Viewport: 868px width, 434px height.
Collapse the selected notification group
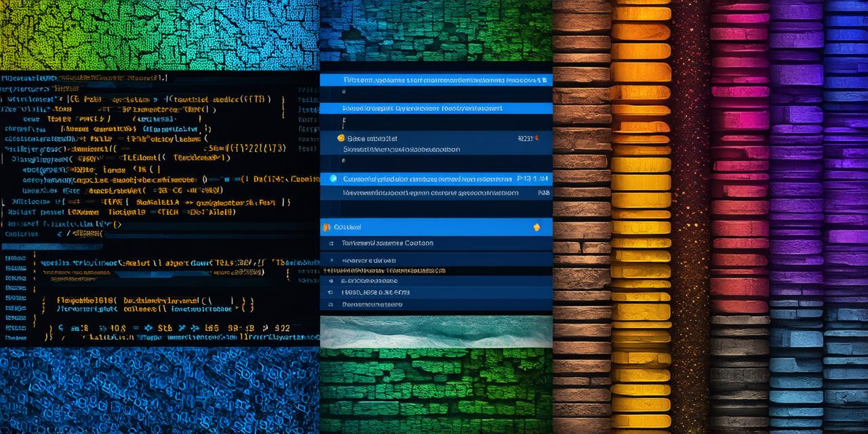tap(434, 226)
